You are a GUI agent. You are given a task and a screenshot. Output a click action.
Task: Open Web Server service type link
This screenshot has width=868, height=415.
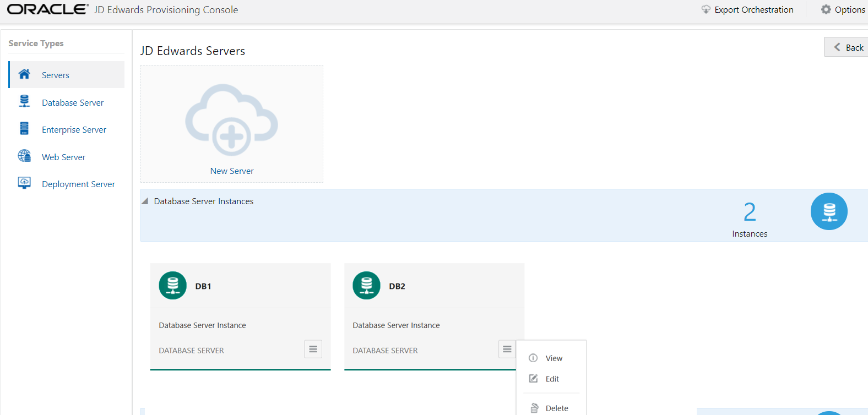63,157
